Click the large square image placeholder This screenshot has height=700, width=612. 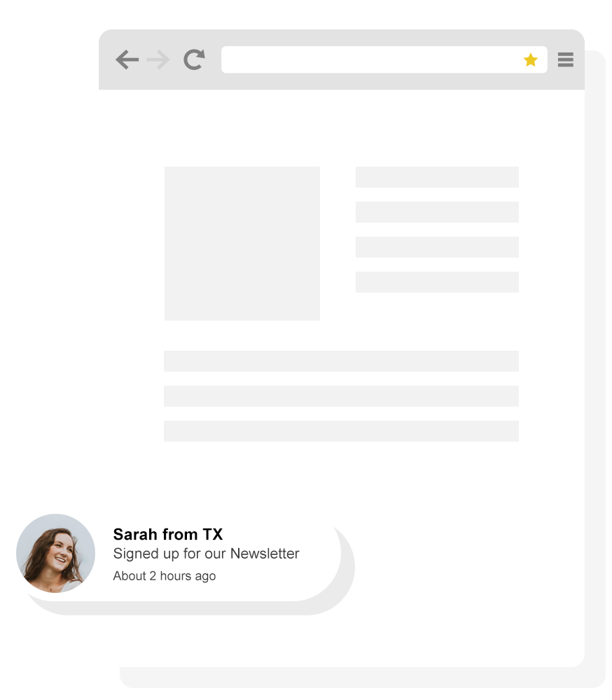pyautogui.click(x=242, y=244)
